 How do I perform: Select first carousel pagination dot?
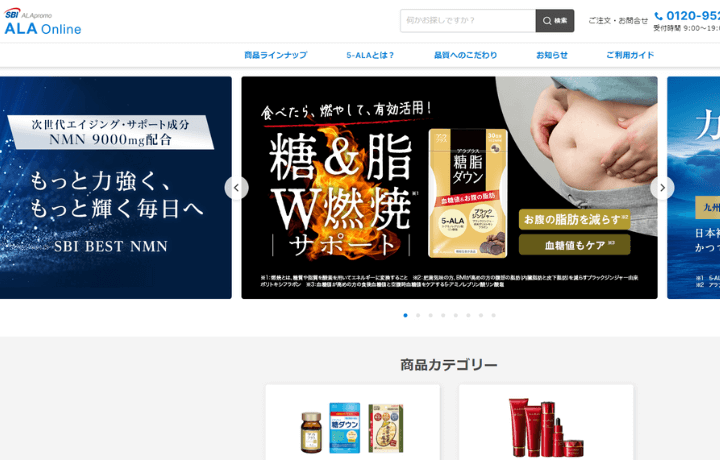[405, 315]
